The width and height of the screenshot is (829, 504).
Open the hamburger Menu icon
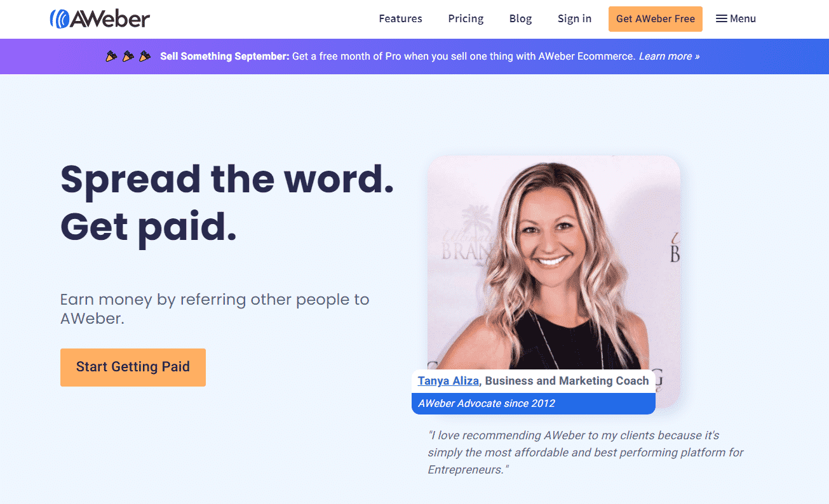pyautogui.click(x=722, y=19)
